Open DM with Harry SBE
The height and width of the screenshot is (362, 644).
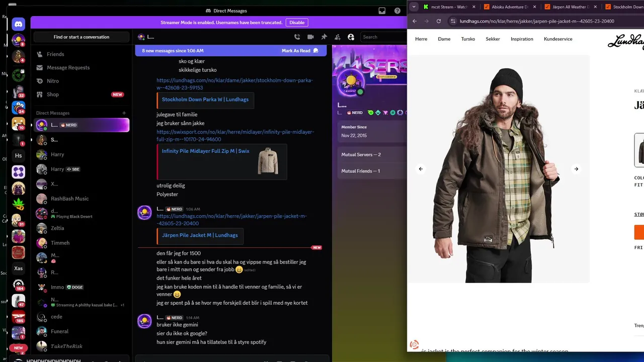point(82,169)
